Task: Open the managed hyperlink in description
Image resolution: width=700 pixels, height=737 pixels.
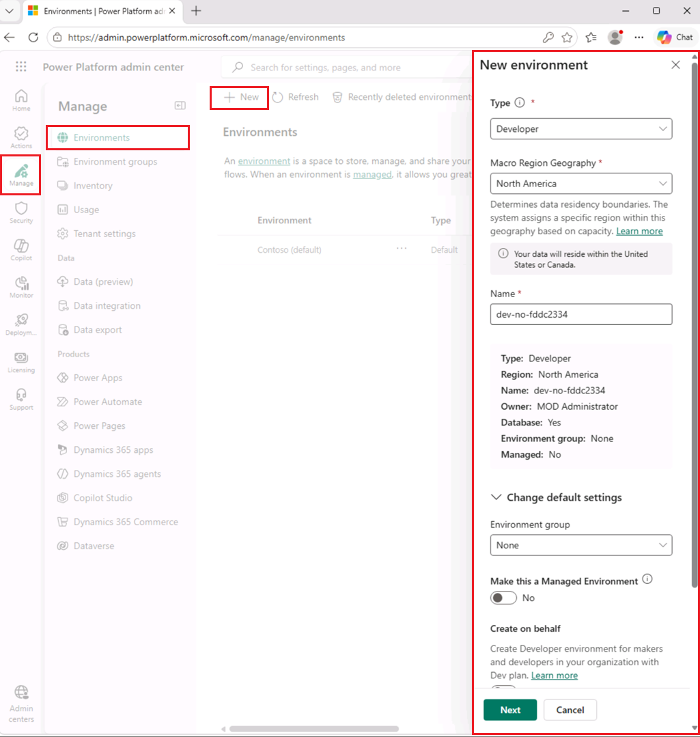Action: (372, 174)
